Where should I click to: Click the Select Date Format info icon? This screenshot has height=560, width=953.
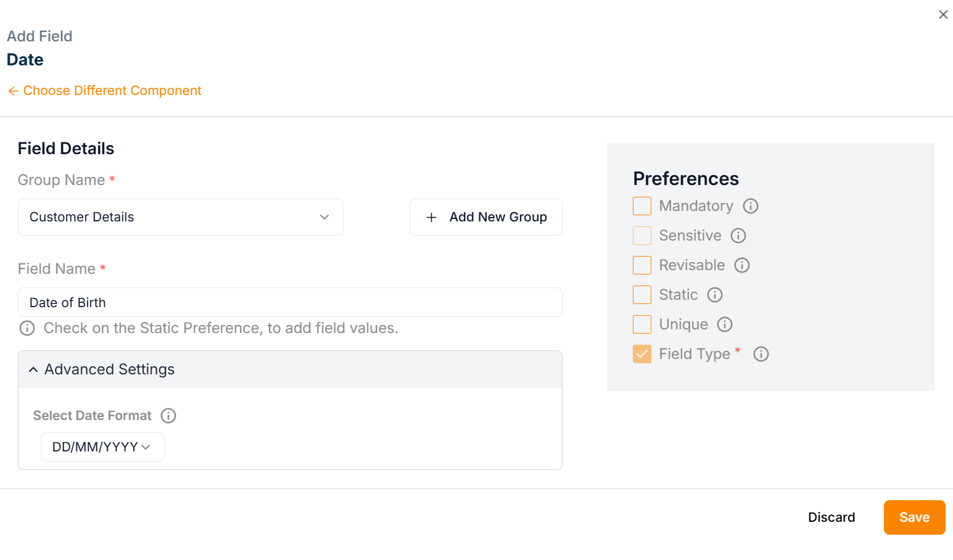click(168, 416)
